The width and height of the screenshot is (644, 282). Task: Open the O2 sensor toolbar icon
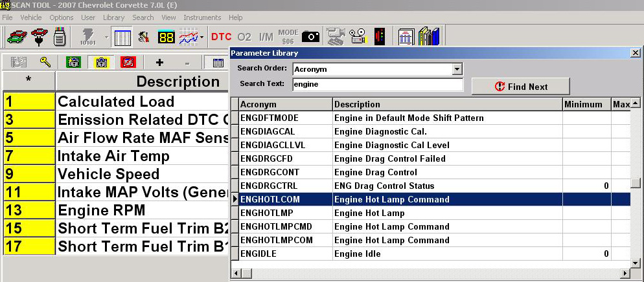pyautogui.click(x=244, y=38)
